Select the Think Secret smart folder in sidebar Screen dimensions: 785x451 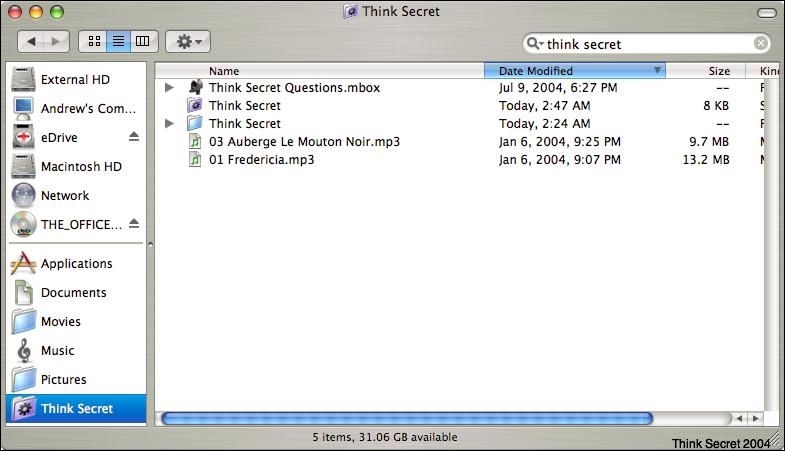[x=76, y=408]
